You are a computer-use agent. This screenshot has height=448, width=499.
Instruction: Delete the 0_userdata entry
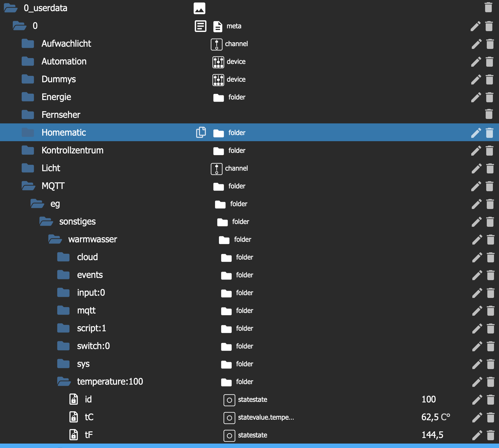click(x=488, y=7)
